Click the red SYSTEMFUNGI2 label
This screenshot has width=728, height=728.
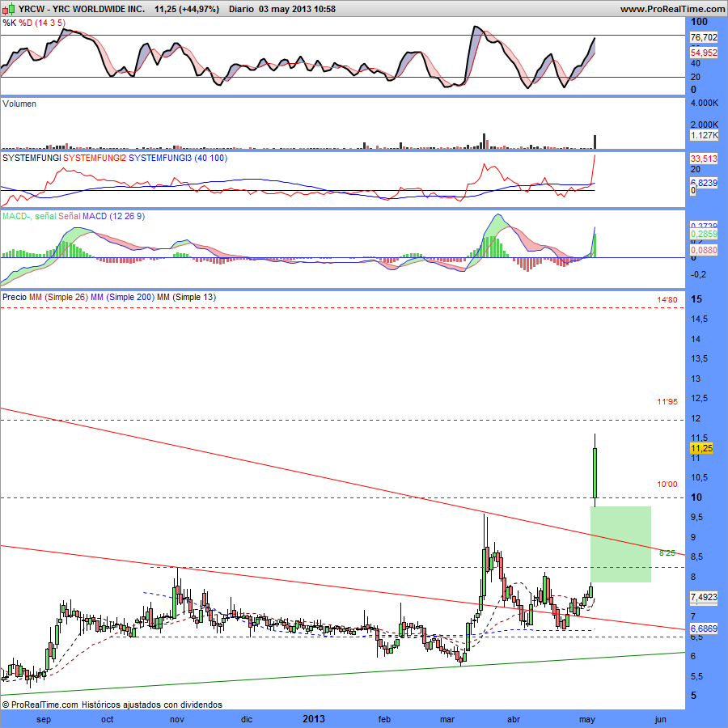pos(95,158)
